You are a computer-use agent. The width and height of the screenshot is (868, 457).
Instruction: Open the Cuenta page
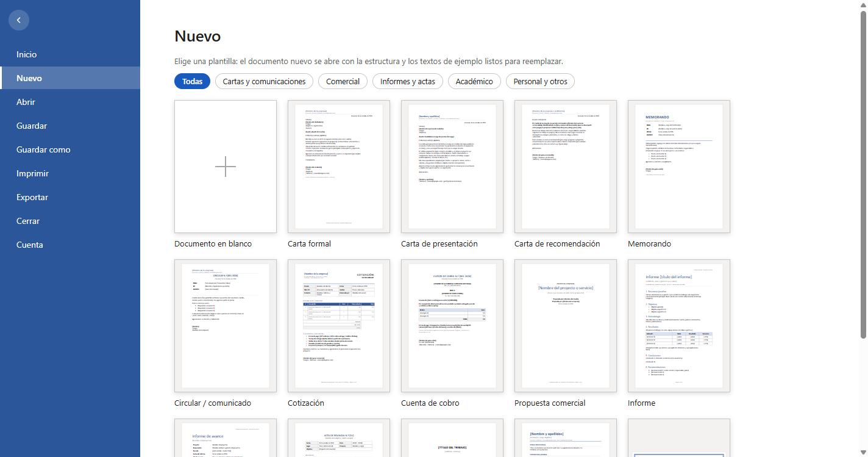click(70, 245)
